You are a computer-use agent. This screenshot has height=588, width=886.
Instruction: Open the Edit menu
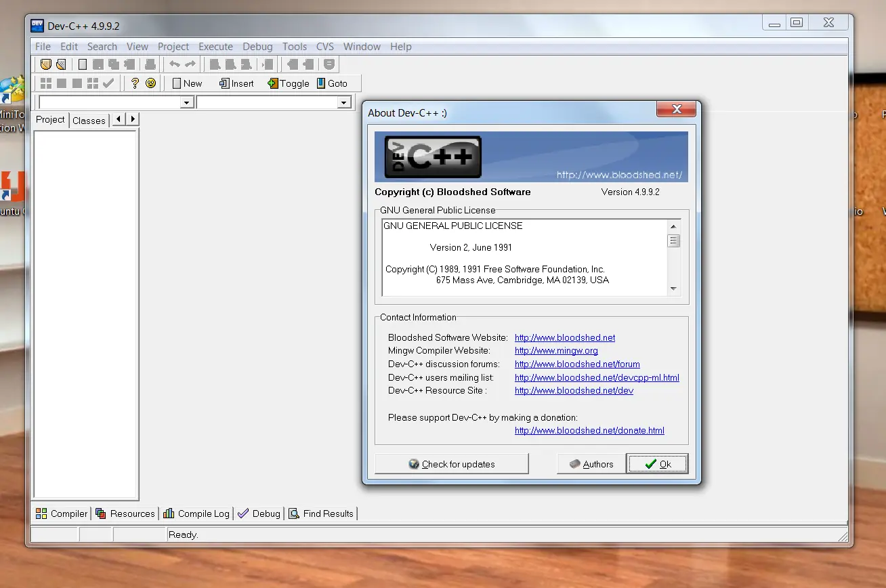pyautogui.click(x=69, y=47)
